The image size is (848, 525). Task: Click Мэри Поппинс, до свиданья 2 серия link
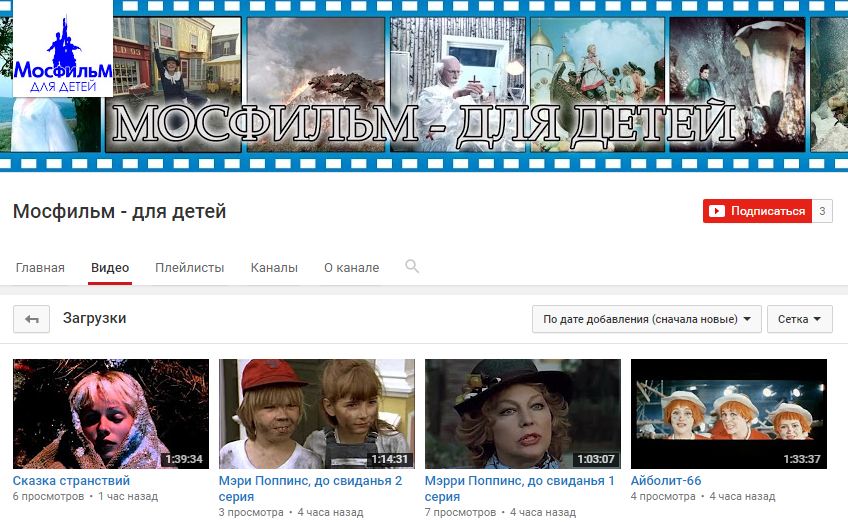pyautogui.click(x=310, y=488)
